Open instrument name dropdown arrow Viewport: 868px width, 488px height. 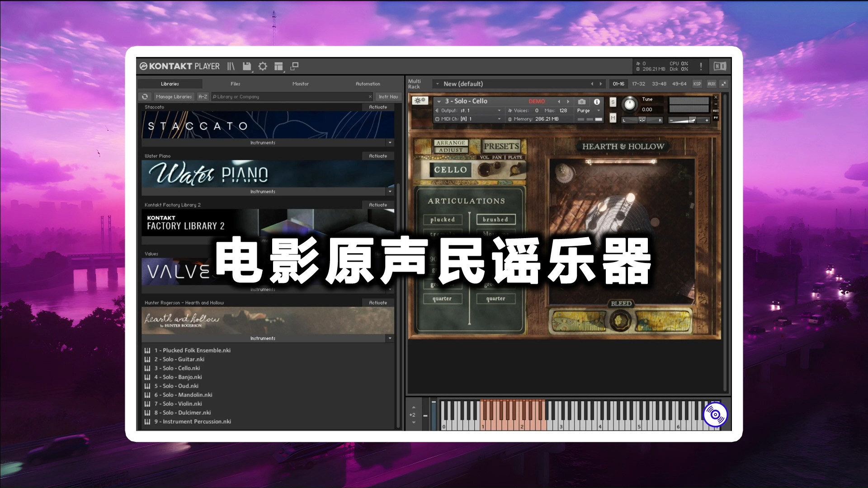[439, 102]
